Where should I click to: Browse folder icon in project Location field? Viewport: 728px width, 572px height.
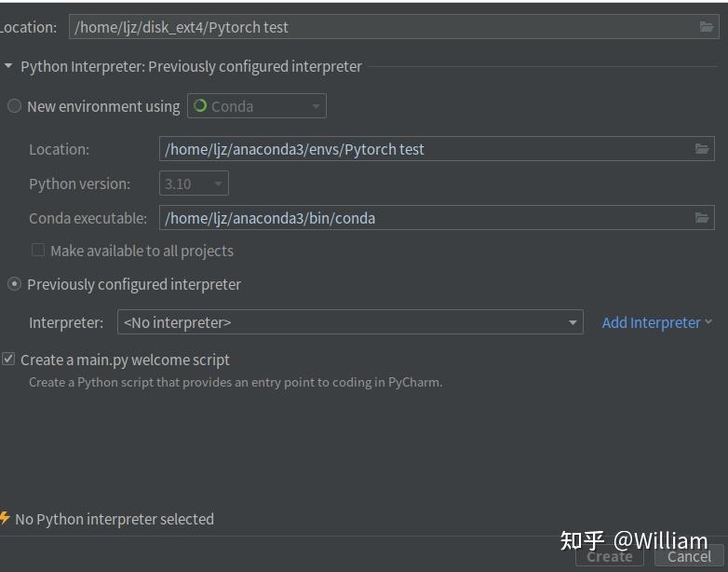click(707, 27)
